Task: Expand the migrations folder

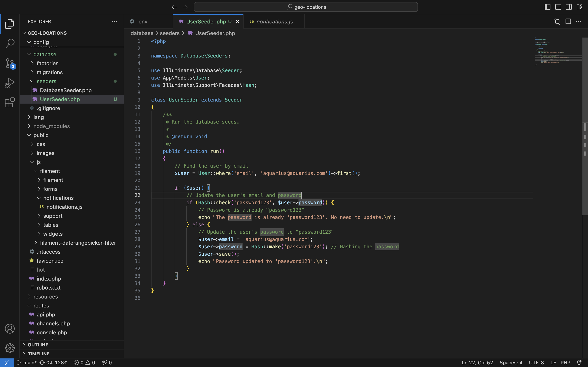Action: point(50,72)
